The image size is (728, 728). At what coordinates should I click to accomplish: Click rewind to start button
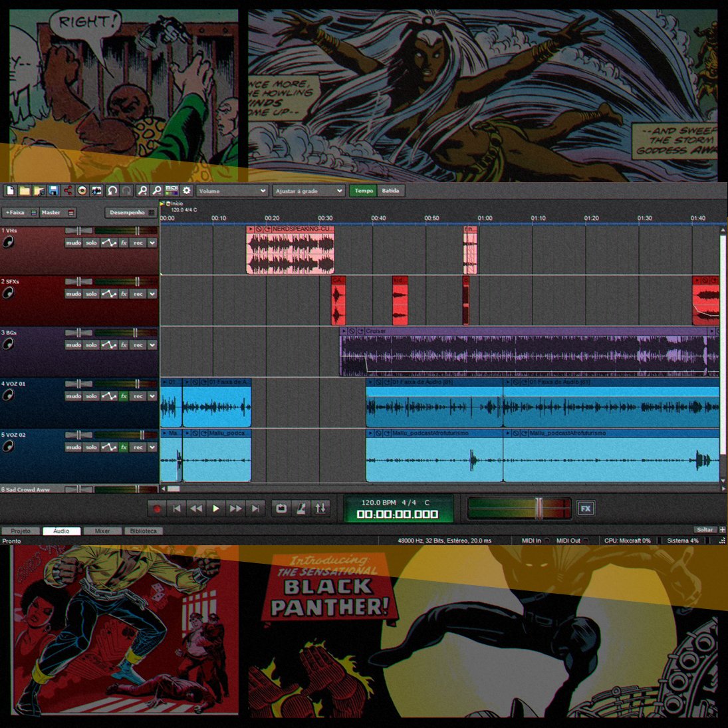[x=177, y=509]
